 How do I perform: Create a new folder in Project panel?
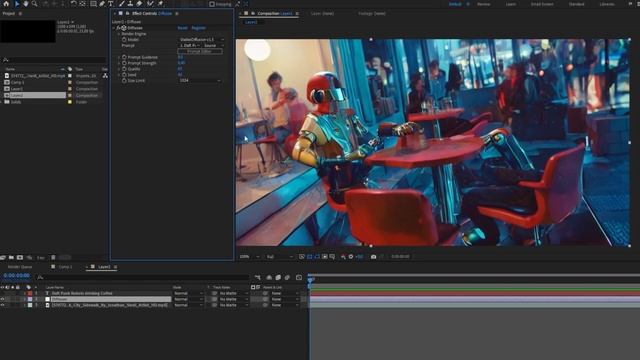point(11,258)
